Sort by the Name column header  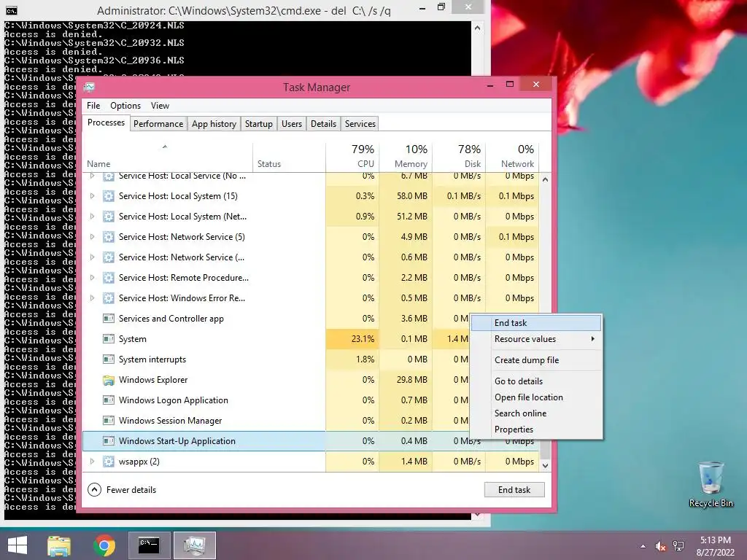point(168,157)
